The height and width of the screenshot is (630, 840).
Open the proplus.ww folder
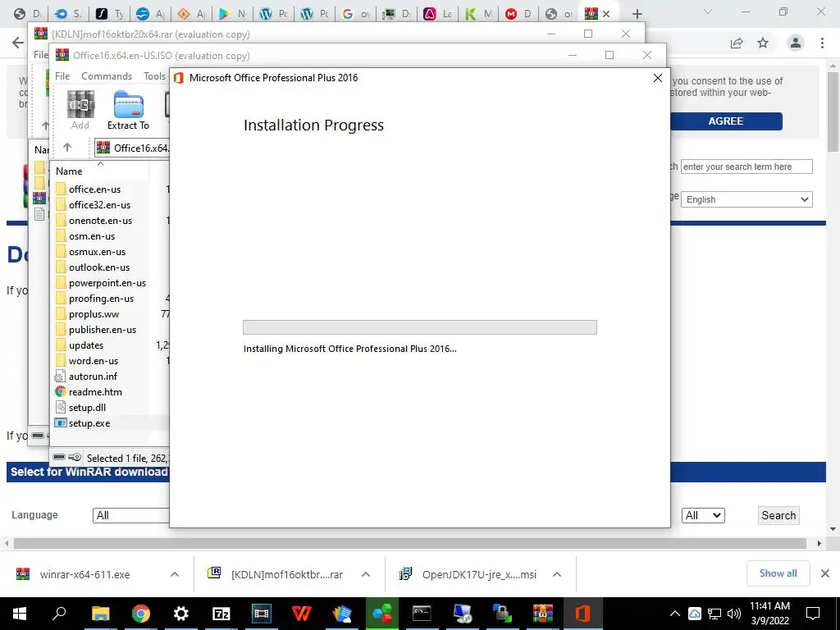[94, 314]
